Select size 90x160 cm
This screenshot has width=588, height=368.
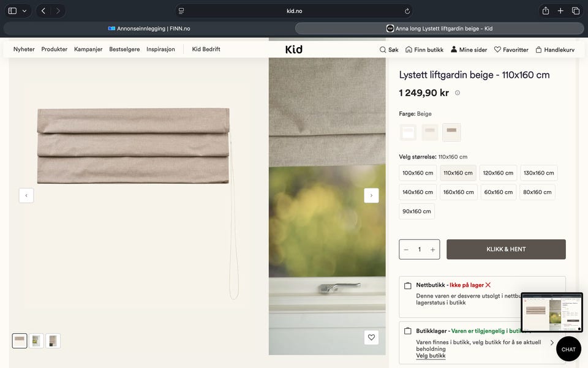(417, 211)
